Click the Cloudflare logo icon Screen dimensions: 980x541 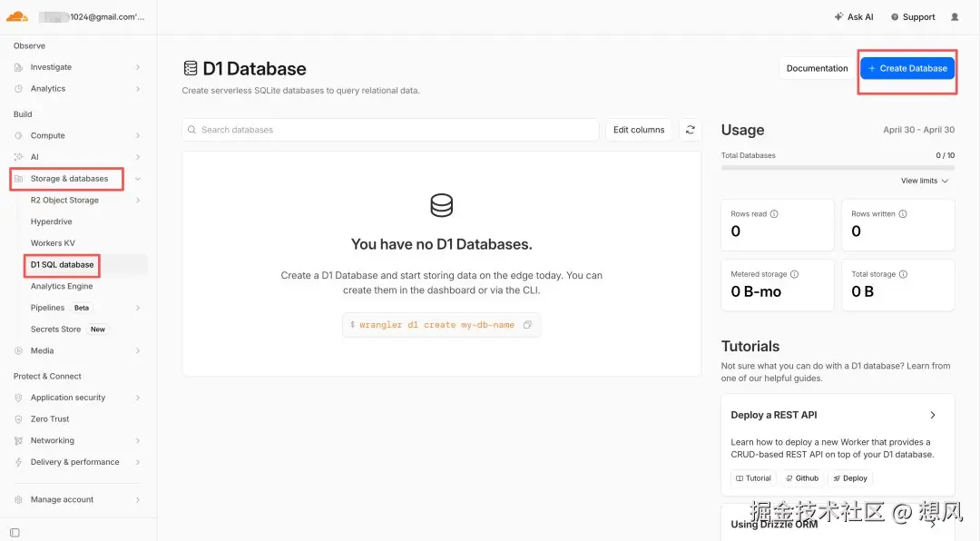[17, 17]
